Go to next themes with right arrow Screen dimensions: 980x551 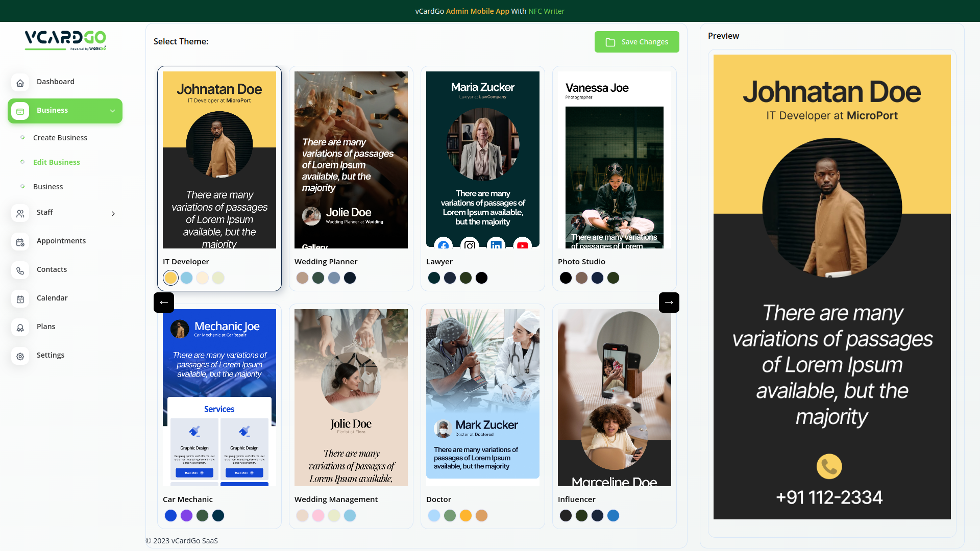click(669, 303)
